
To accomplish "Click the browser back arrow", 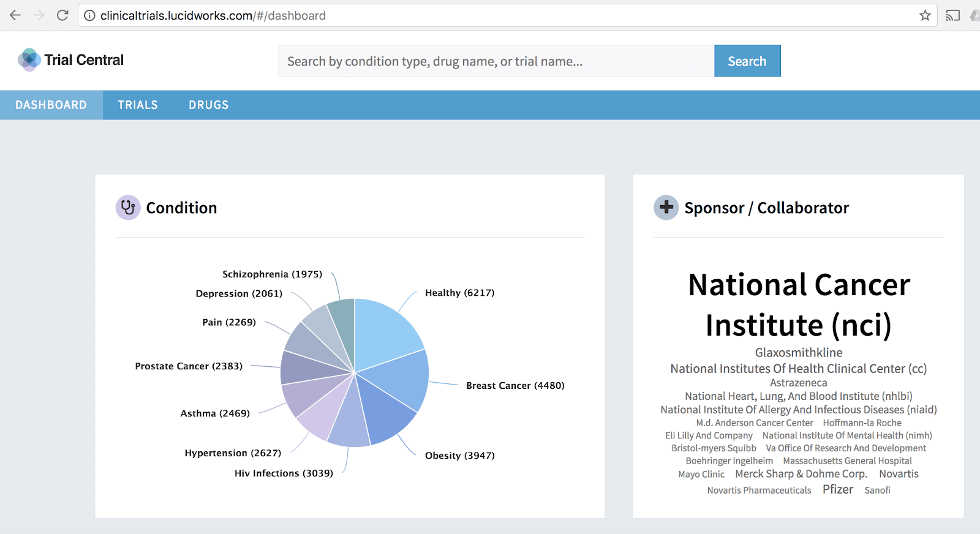I will pos(15,15).
